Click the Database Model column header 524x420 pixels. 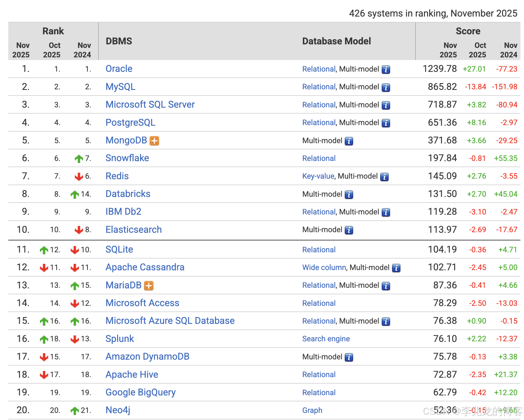pyautogui.click(x=337, y=41)
